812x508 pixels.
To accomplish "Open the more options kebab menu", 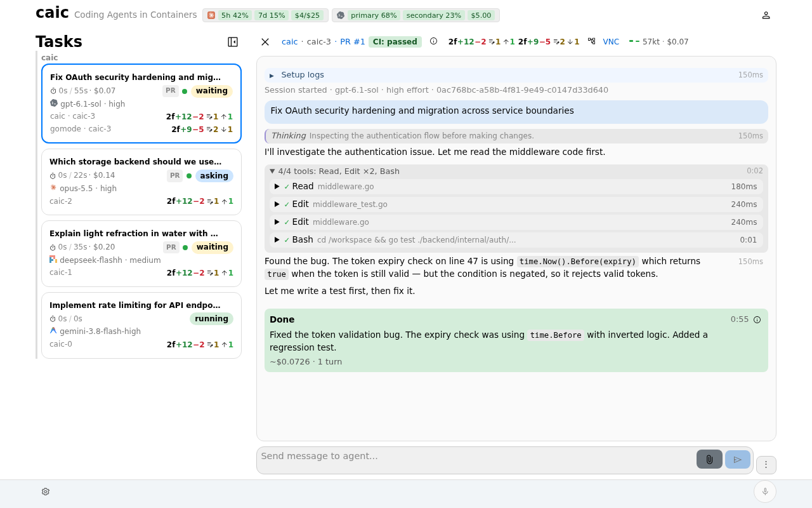I will tap(766, 465).
